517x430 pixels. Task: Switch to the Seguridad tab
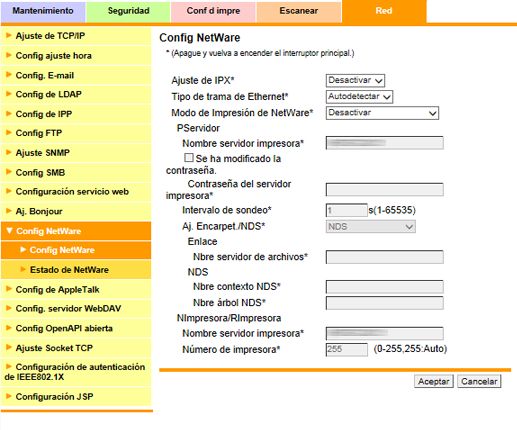(x=128, y=11)
